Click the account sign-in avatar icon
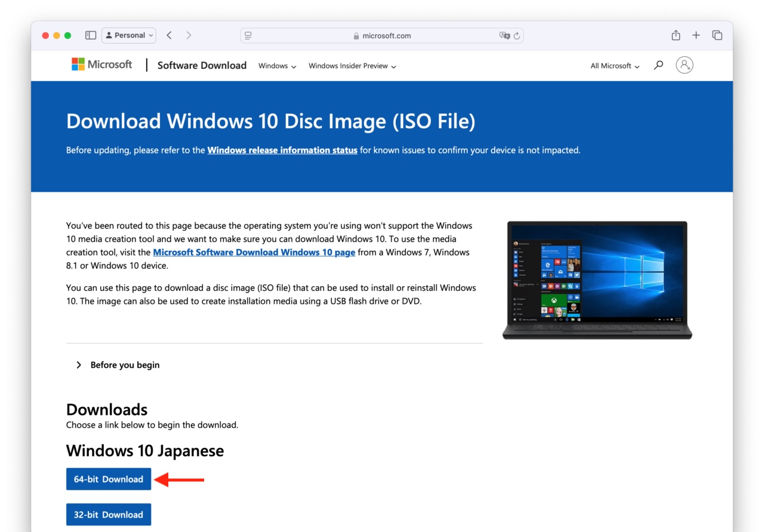This screenshot has width=764, height=532. pyautogui.click(x=685, y=65)
